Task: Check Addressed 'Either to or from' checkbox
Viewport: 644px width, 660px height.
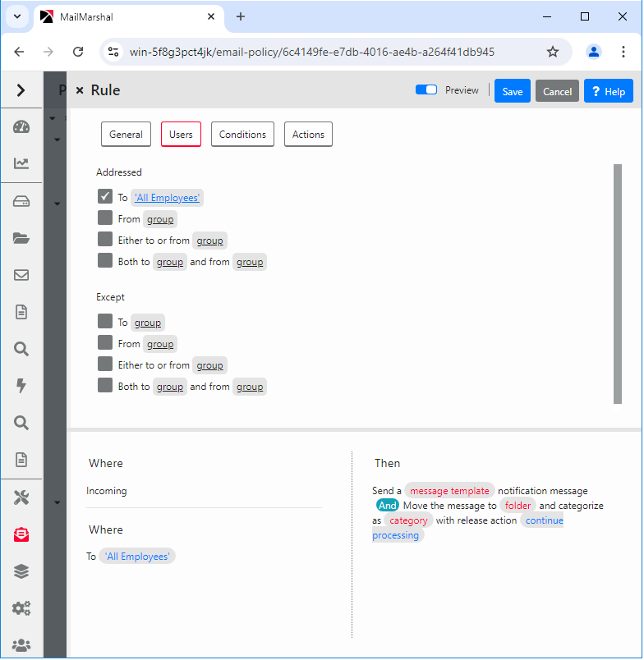Action: point(105,240)
